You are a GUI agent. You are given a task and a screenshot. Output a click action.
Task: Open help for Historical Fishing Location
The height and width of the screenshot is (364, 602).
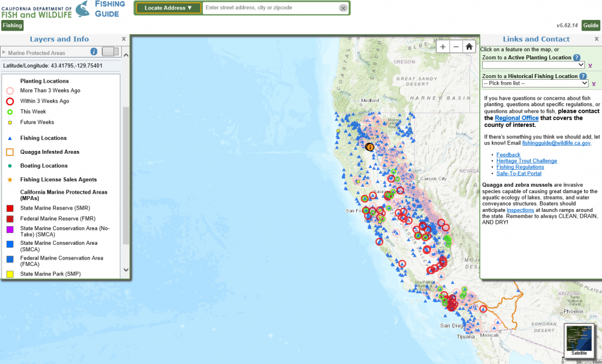[583, 76]
